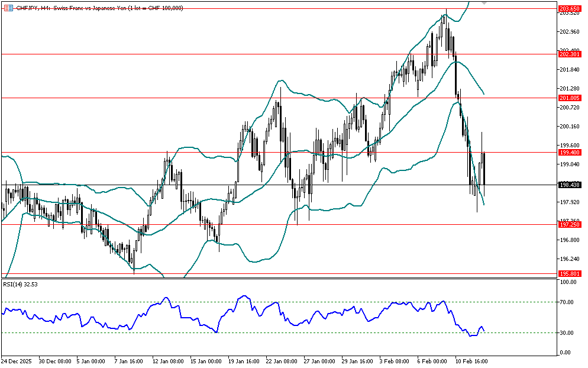Select the 199.400 horizontal line price tag
The image size is (588, 368).
tap(568, 152)
